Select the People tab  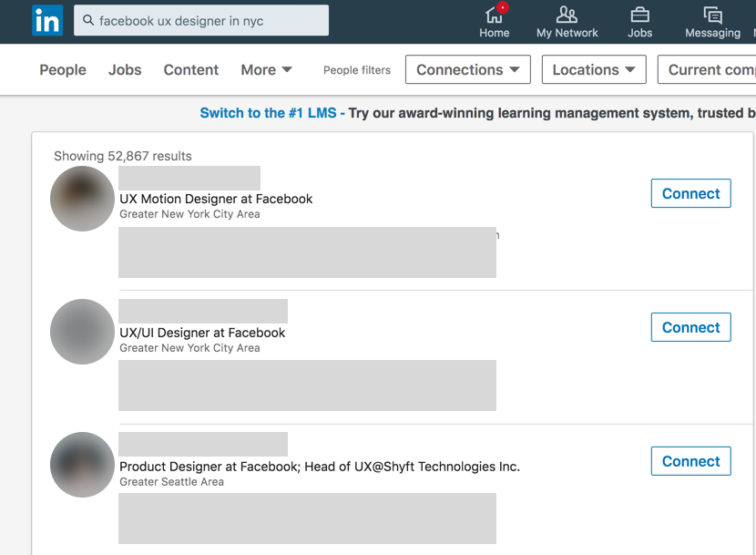63,70
